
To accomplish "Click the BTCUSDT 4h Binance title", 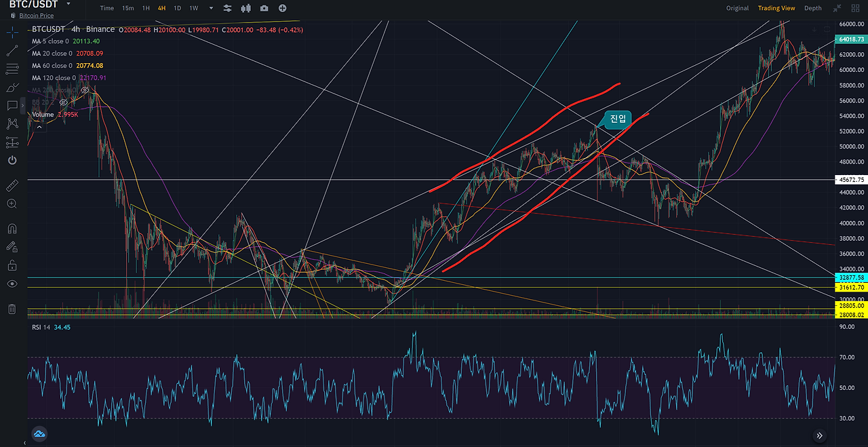I will pos(73,29).
